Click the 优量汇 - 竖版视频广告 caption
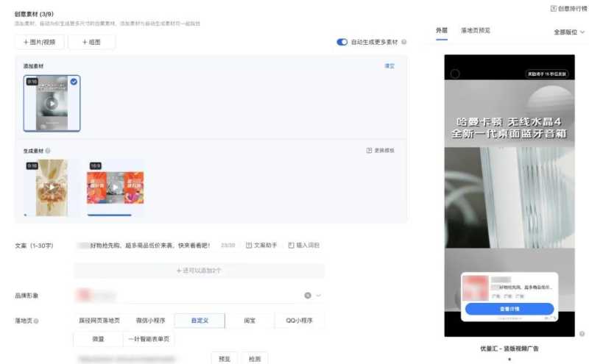This screenshot has height=364, width=589. 509,349
